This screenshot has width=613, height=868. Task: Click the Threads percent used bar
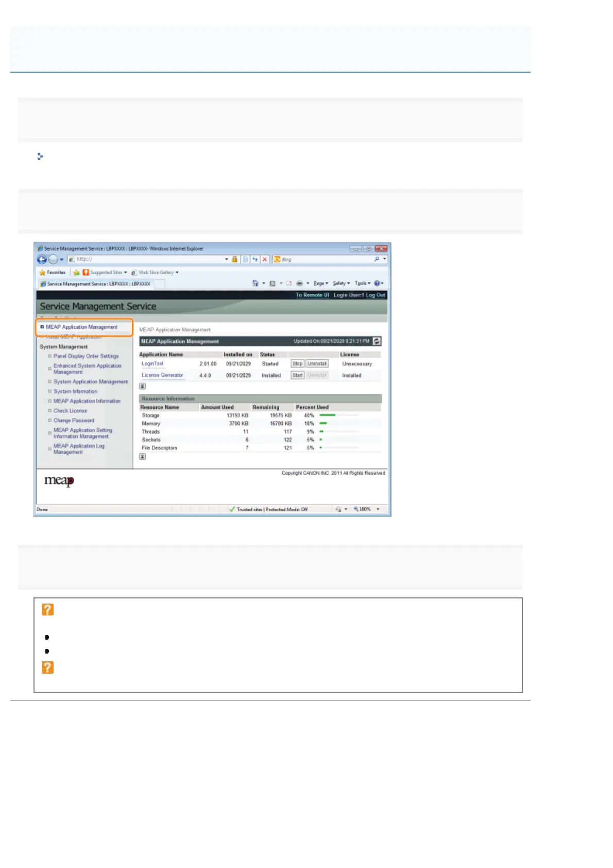[x=339, y=432]
